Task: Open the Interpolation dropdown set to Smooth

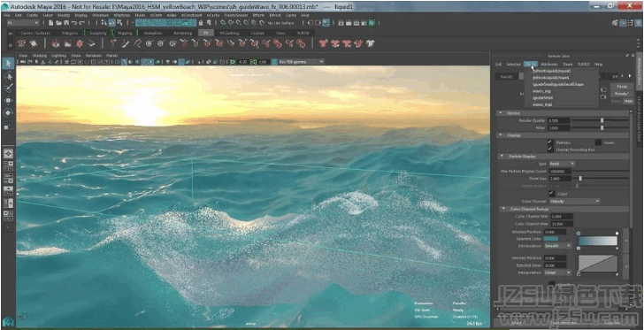Action: (x=557, y=246)
